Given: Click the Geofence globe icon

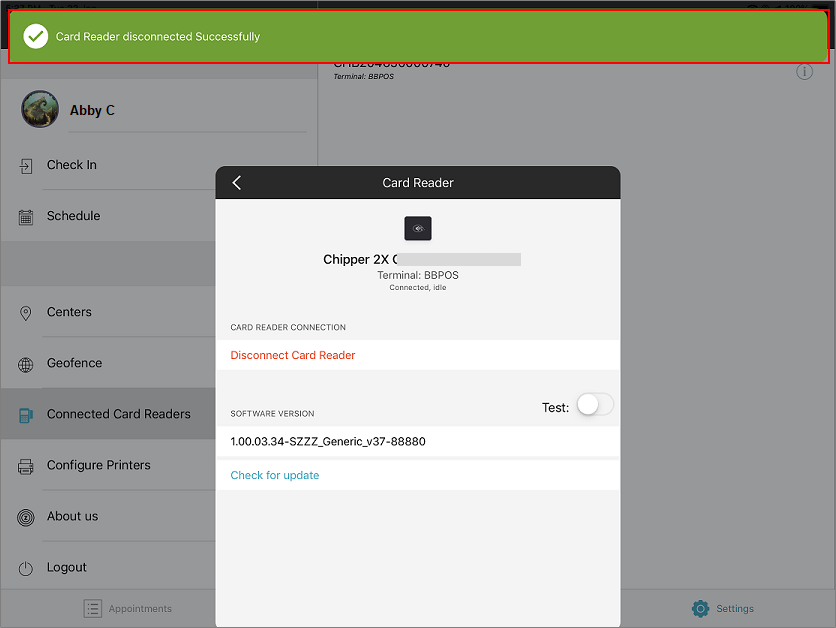Looking at the screenshot, I should tap(26, 364).
